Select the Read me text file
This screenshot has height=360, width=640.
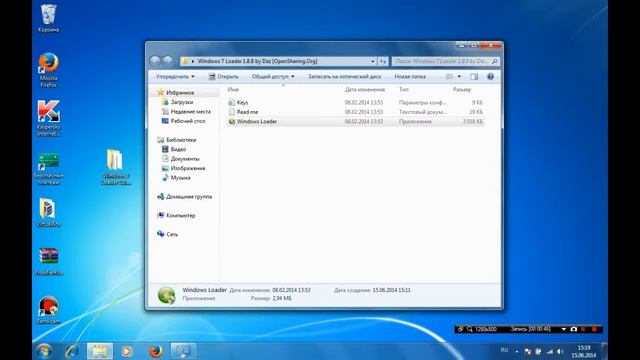tap(355, 112)
